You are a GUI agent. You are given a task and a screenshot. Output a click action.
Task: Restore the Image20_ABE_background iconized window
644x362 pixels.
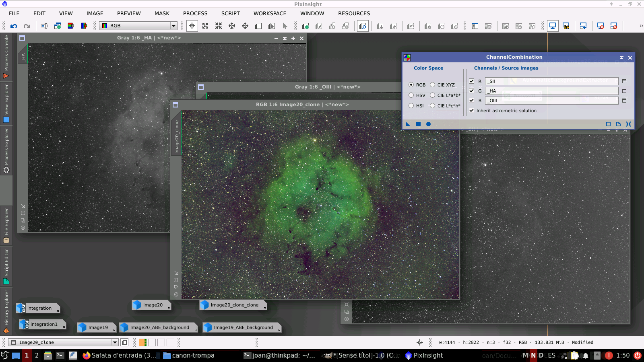click(x=159, y=327)
